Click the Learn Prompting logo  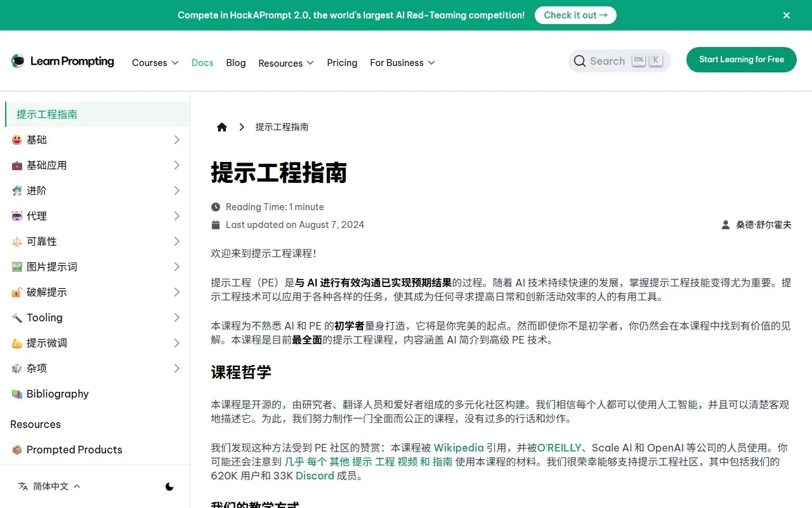click(x=62, y=61)
